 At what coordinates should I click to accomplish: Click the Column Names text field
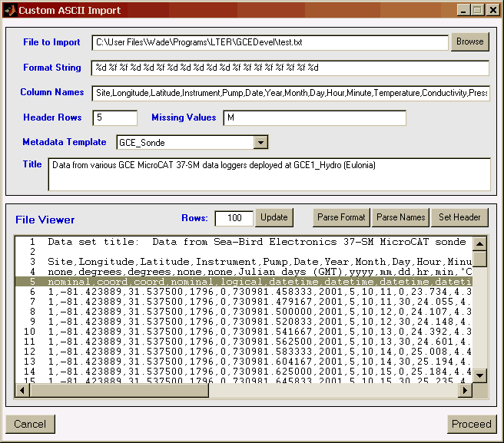290,93
